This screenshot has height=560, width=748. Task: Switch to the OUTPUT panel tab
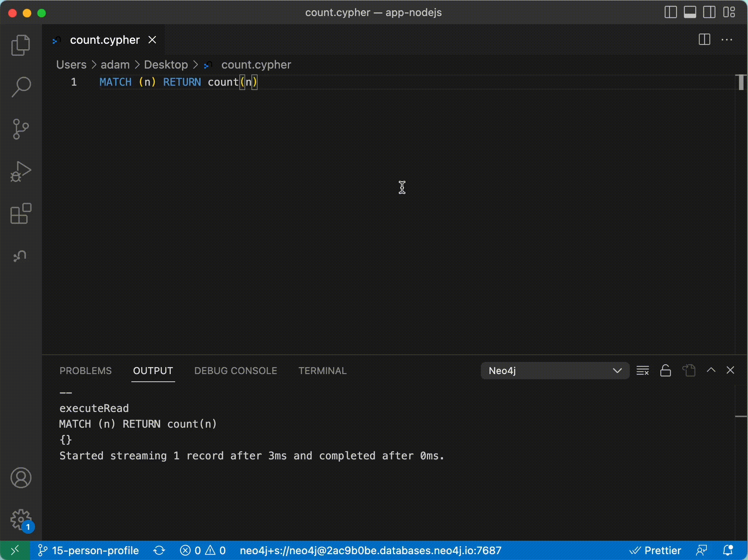click(153, 371)
